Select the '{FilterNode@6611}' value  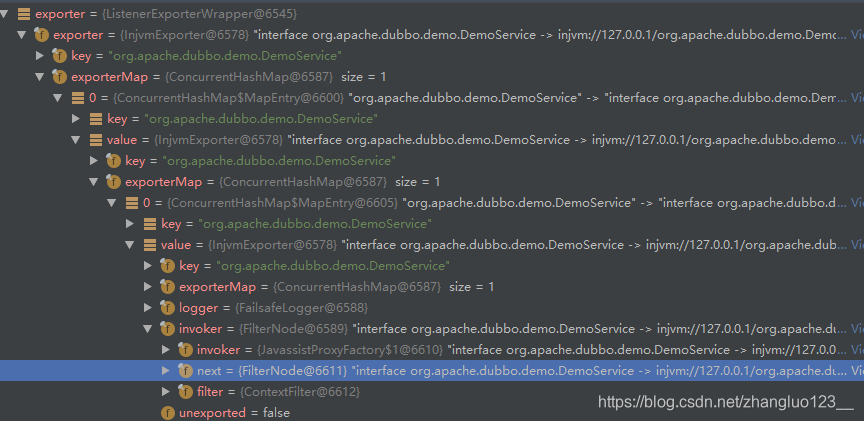coord(293,371)
